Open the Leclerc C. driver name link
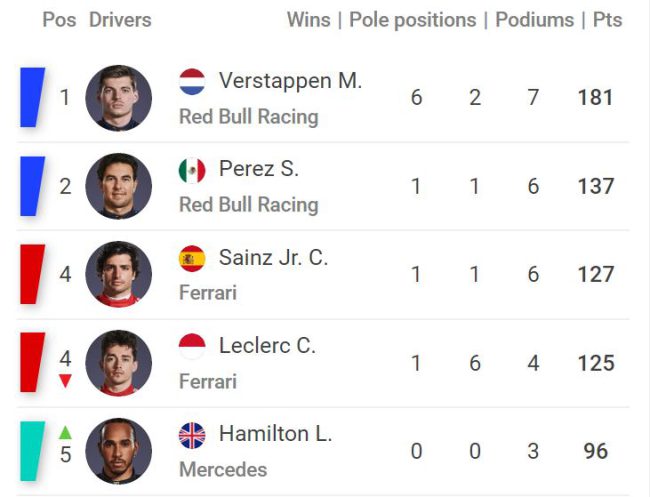 coord(267,346)
